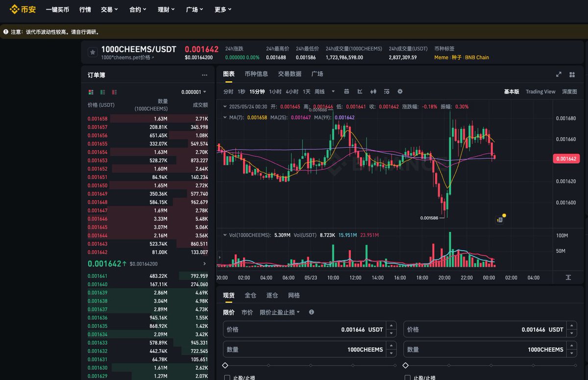
Task: Enable the sell-side 止盈/止损 checkbox
Action: point(408,378)
